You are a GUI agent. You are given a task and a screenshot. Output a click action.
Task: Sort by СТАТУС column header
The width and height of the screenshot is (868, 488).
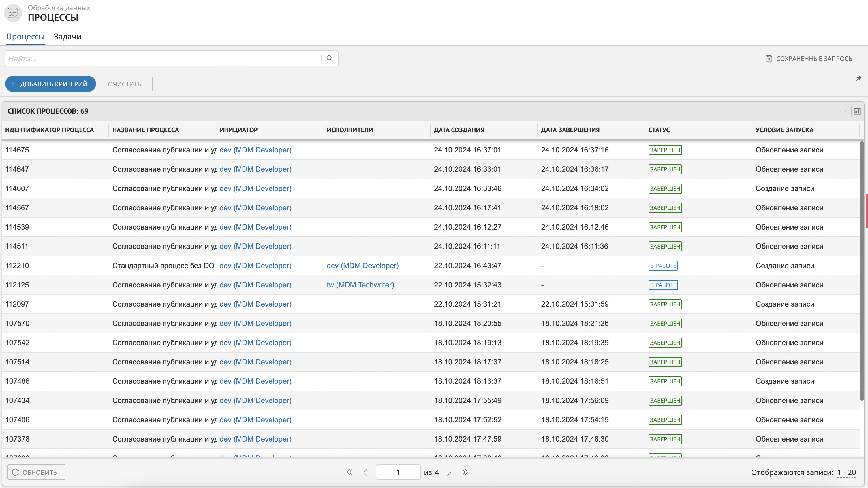pos(659,130)
